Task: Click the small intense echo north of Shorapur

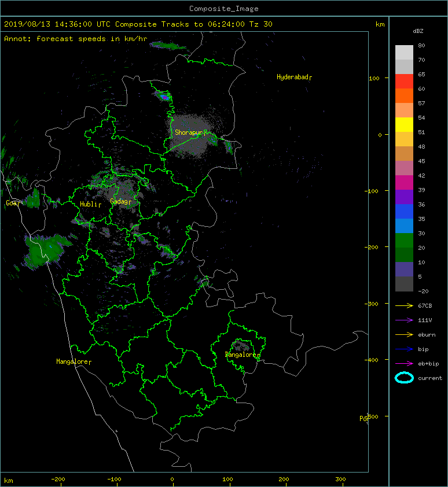Action: point(163,95)
